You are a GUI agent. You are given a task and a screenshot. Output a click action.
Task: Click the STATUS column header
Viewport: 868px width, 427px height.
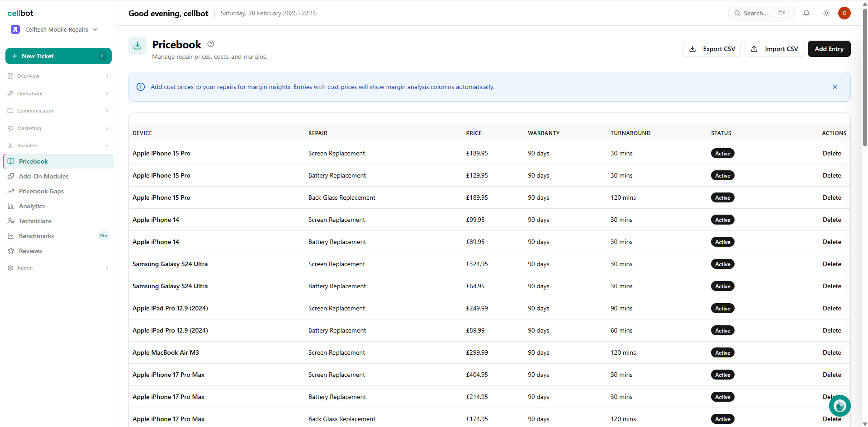pos(721,133)
